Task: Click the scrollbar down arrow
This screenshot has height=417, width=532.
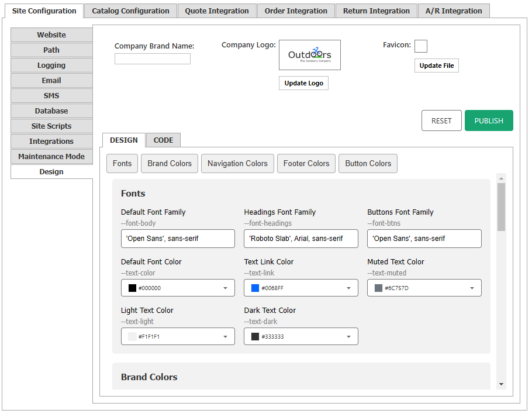Action: click(x=501, y=384)
